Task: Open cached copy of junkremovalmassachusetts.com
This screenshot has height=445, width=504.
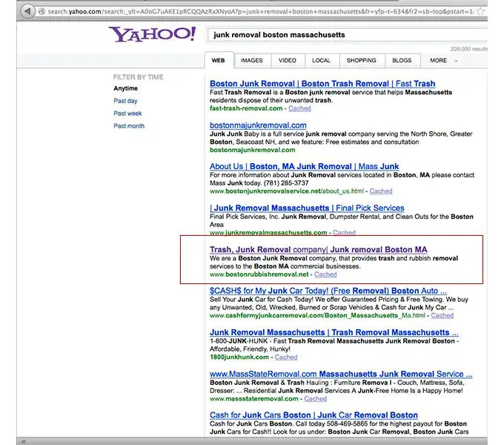Action: coord(344,232)
